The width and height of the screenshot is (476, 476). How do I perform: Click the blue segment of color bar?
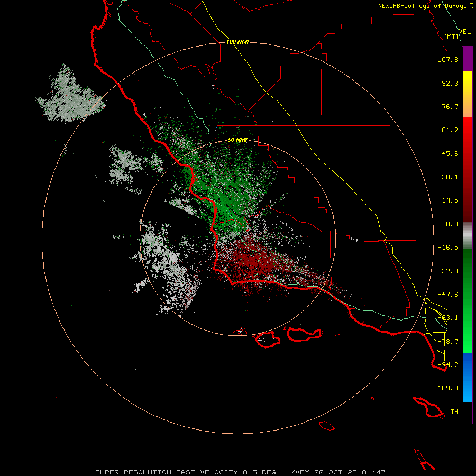pyautogui.click(x=467, y=377)
